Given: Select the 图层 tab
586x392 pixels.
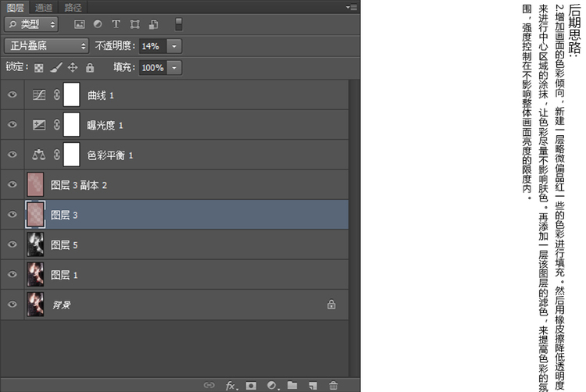Looking at the screenshot, I should point(15,7).
